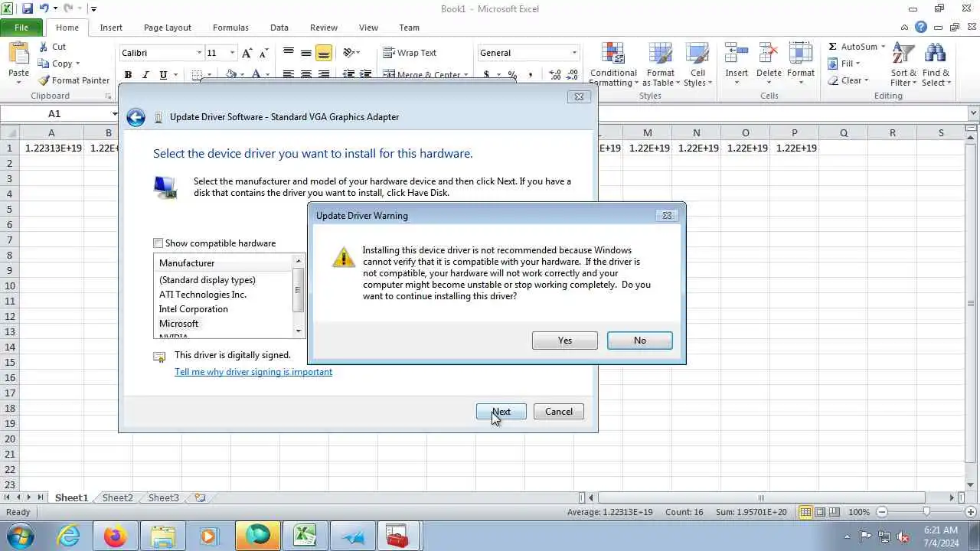Select (Standard display types) manufacturer

pos(207,280)
